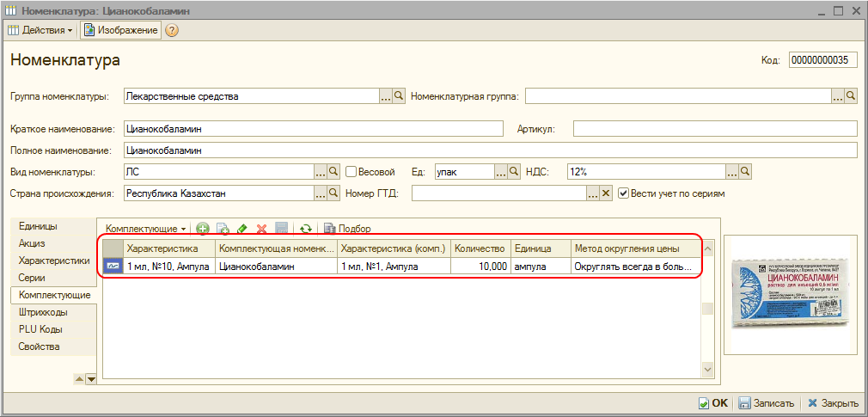This screenshot has width=868, height=417.
Task: Toggle the Весовой checkbox
Action: pos(351,171)
